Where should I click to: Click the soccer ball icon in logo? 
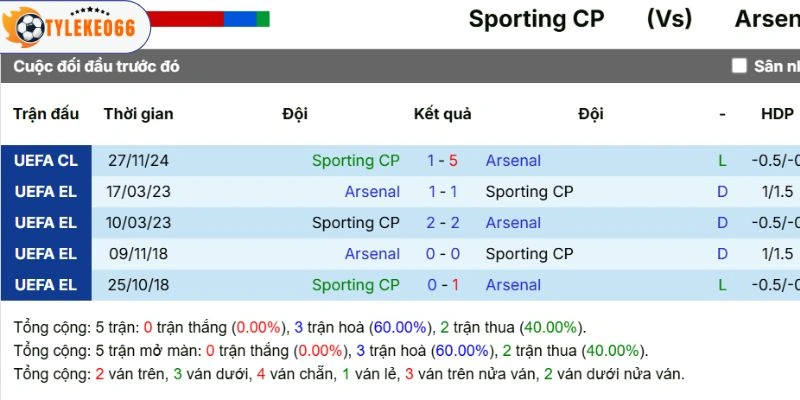click(x=31, y=26)
